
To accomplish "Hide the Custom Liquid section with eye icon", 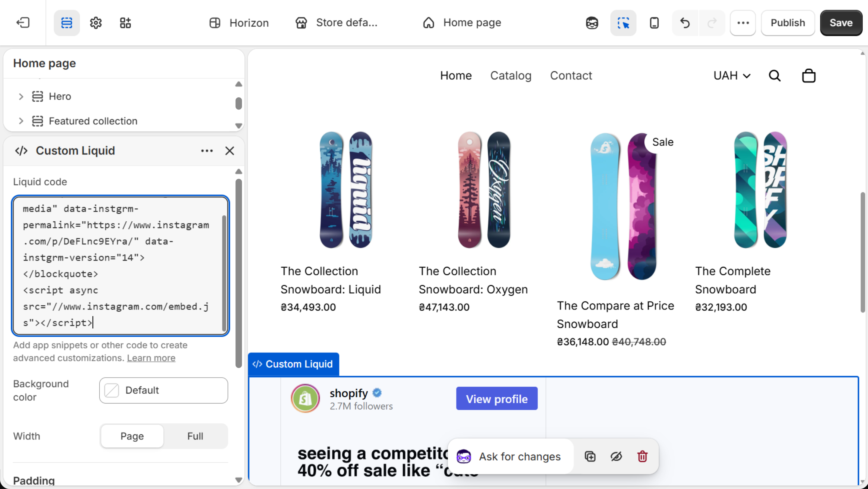I will click(616, 457).
